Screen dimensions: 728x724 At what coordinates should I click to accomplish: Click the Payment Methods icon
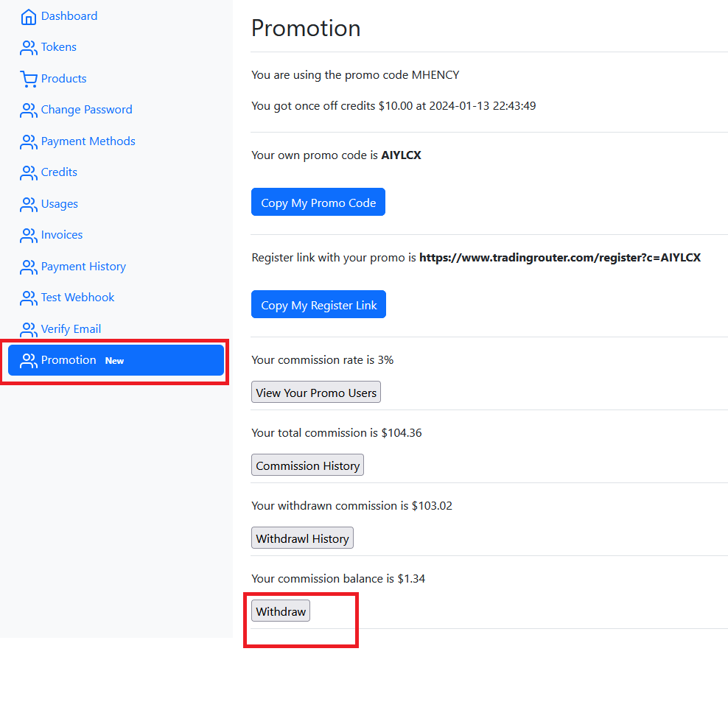28,141
